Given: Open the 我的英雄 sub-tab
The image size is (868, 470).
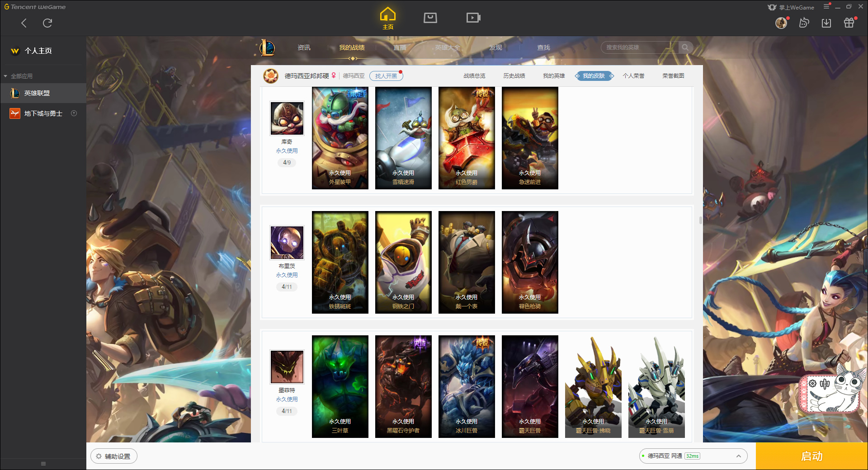Looking at the screenshot, I should pyautogui.click(x=554, y=76).
